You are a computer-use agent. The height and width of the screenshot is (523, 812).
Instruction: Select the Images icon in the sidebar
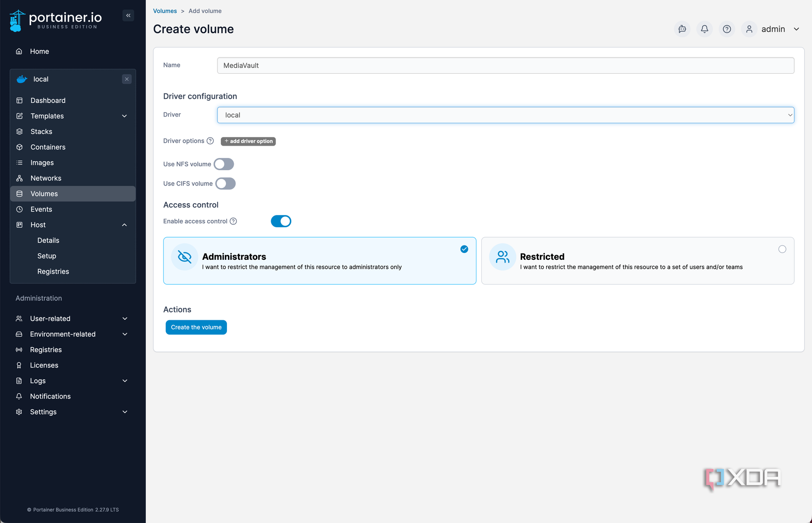19,162
